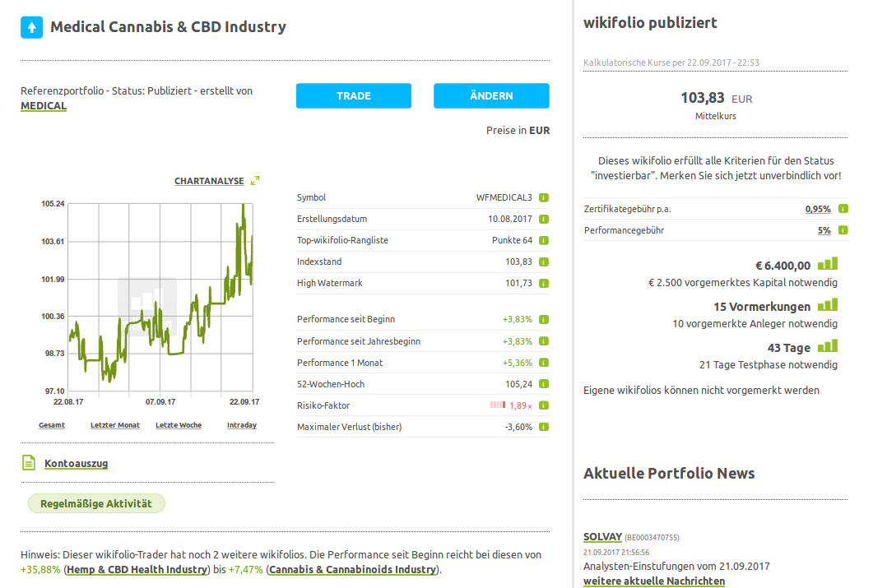
Task: Click the performance chart line area
Action: coord(160,297)
